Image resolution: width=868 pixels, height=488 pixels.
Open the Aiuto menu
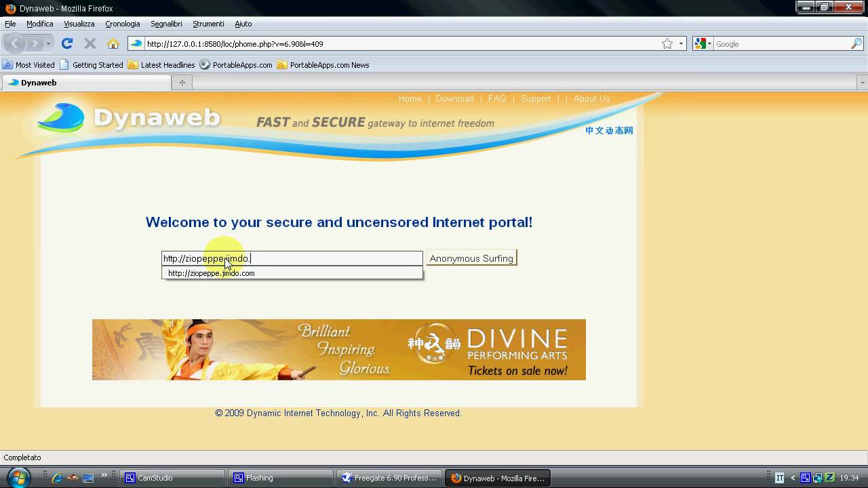pyautogui.click(x=243, y=24)
